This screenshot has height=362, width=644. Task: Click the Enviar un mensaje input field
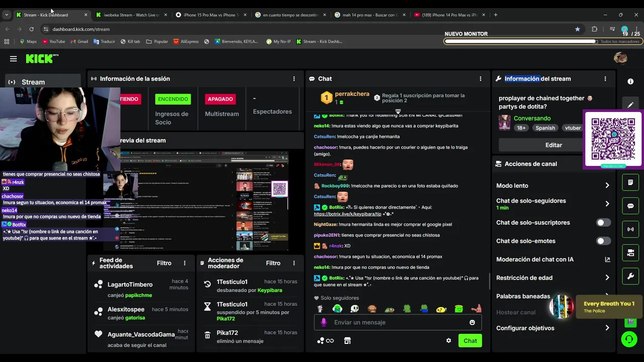(397, 322)
